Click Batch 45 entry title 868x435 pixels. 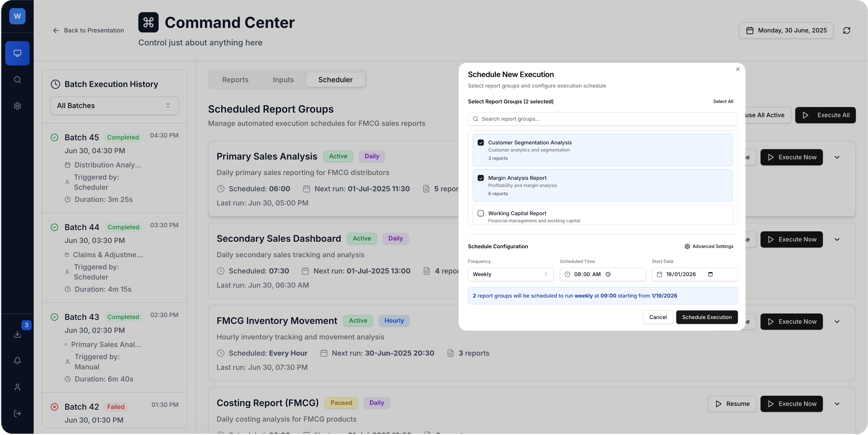point(82,137)
